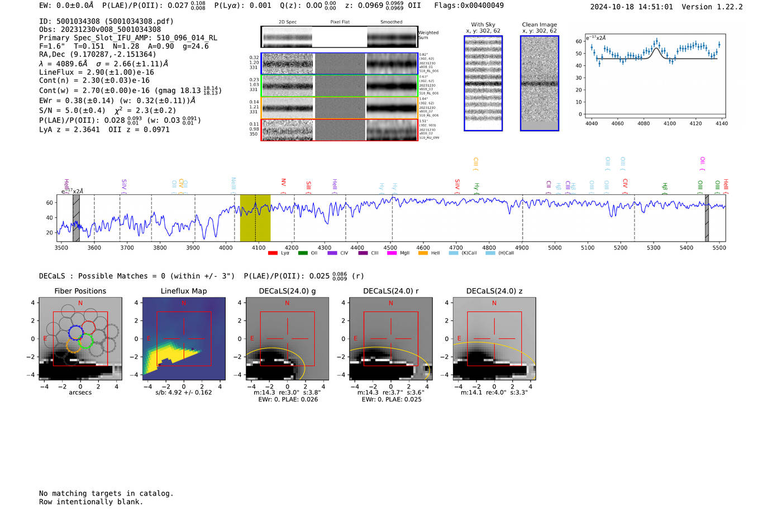
Task: Click the LyA z = 2.3641 value
Action: pos(69,130)
